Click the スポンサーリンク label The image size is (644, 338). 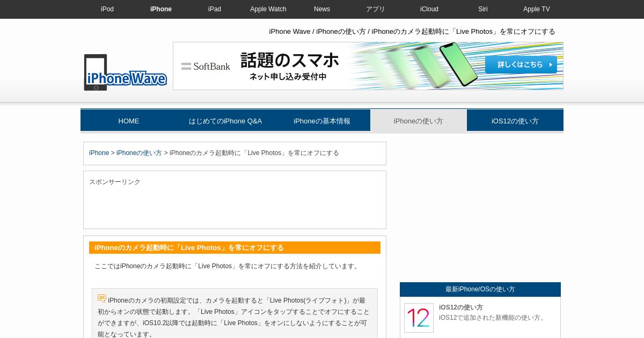coord(115,182)
